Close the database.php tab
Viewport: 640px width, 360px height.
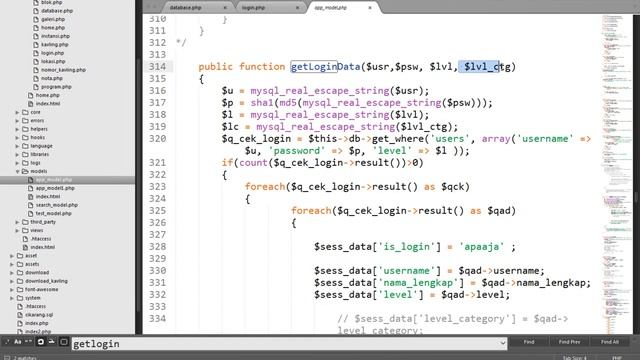click(225, 8)
